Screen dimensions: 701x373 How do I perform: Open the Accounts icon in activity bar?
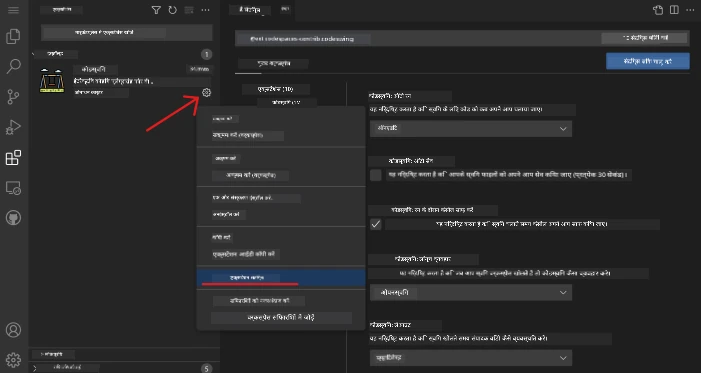(x=13, y=330)
